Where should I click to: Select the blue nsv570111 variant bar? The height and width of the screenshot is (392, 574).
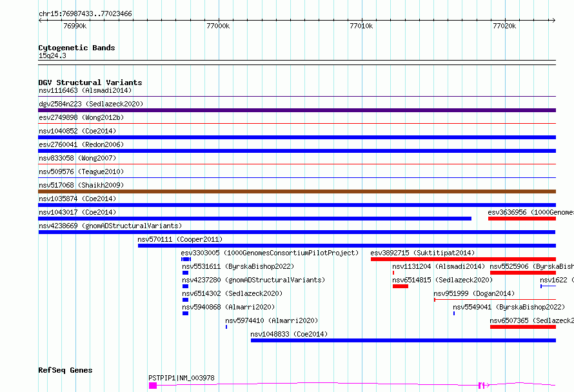[x=347, y=246]
